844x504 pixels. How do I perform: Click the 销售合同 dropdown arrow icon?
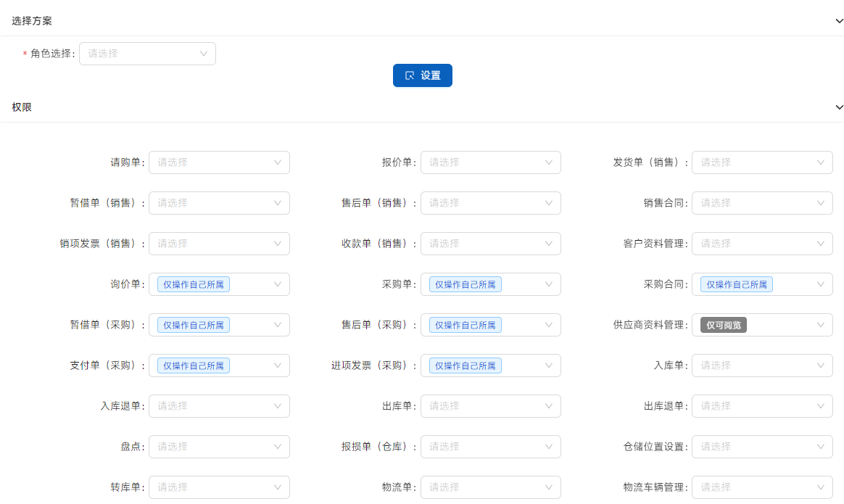point(821,203)
